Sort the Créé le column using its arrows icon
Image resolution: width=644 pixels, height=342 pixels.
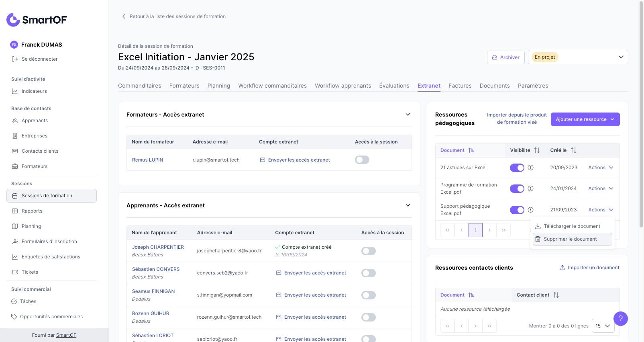point(573,150)
